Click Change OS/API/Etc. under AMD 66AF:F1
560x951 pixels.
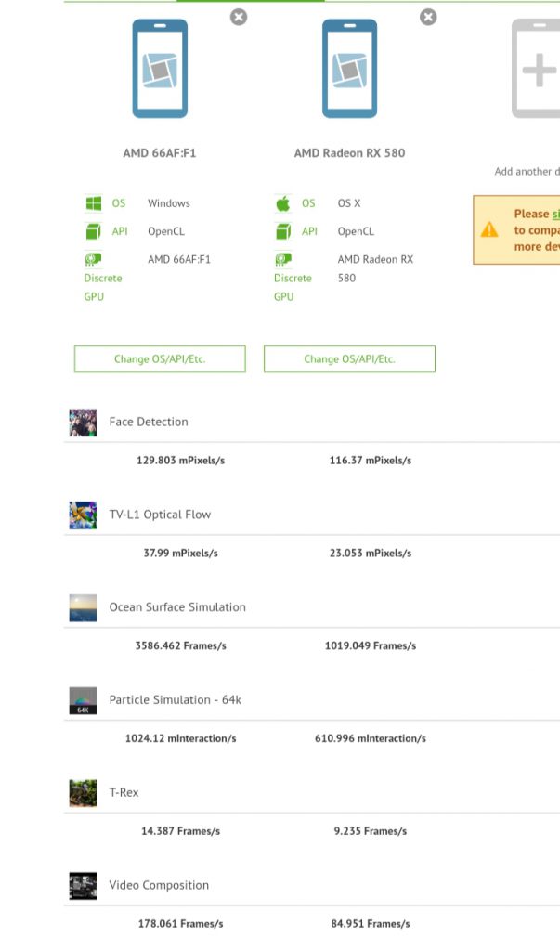160,359
